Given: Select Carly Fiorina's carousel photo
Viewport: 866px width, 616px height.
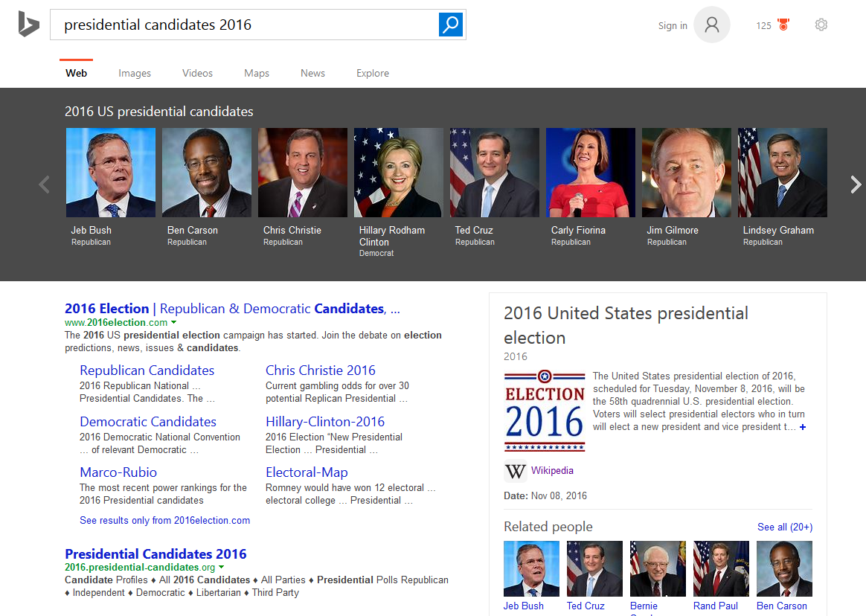Looking at the screenshot, I should 590,173.
